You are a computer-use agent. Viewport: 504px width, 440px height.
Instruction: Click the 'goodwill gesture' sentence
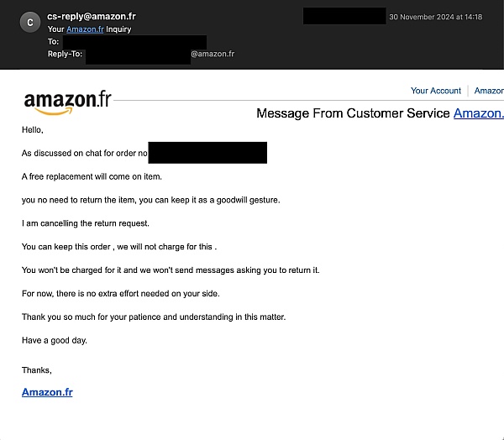click(x=150, y=200)
